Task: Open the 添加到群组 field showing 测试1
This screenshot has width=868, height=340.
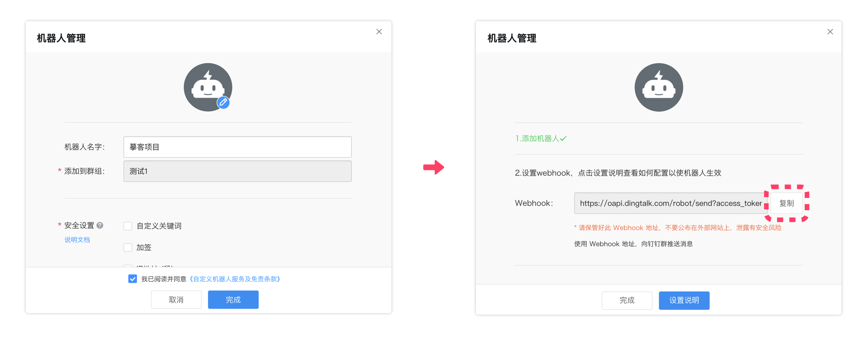Action: click(x=237, y=171)
